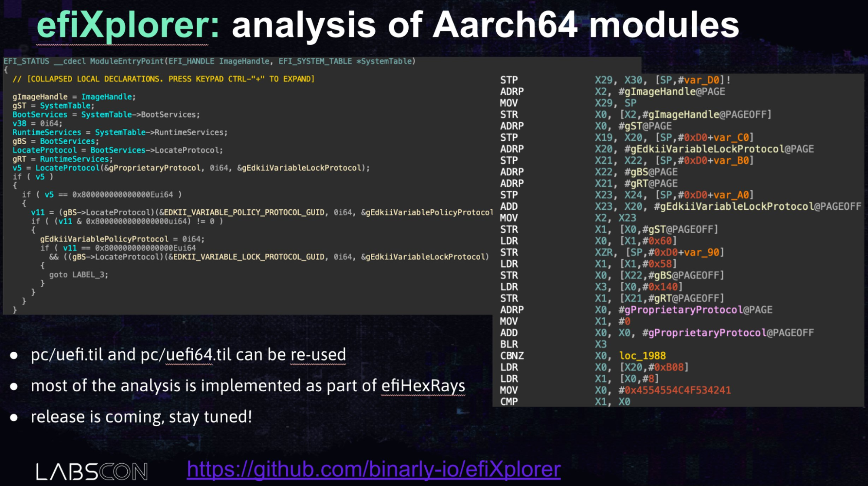Click the #gEdkiiVariableLockProtocol@PAGE operand

pyautogui.click(x=719, y=149)
